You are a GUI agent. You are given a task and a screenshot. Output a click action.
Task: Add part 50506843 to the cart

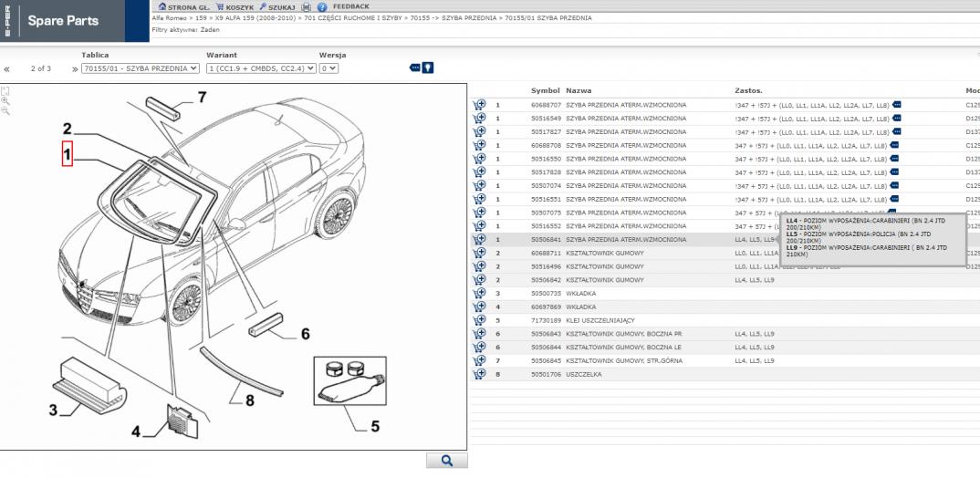pos(479,334)
